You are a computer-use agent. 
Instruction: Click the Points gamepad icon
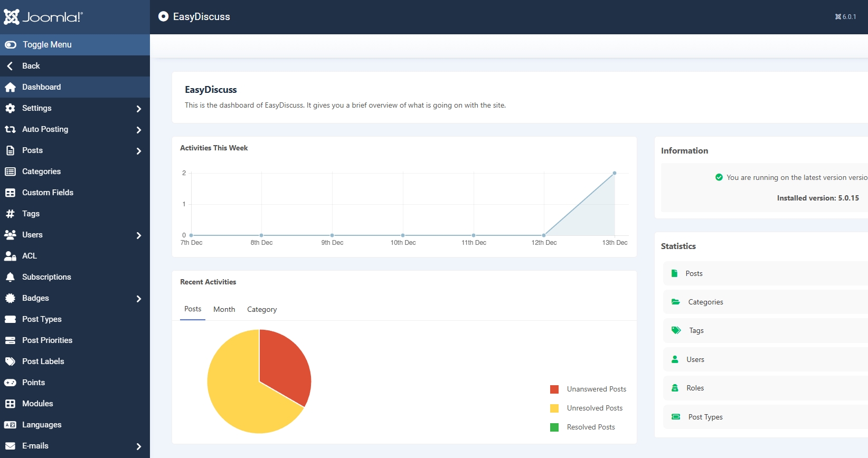tap(10, 383)
